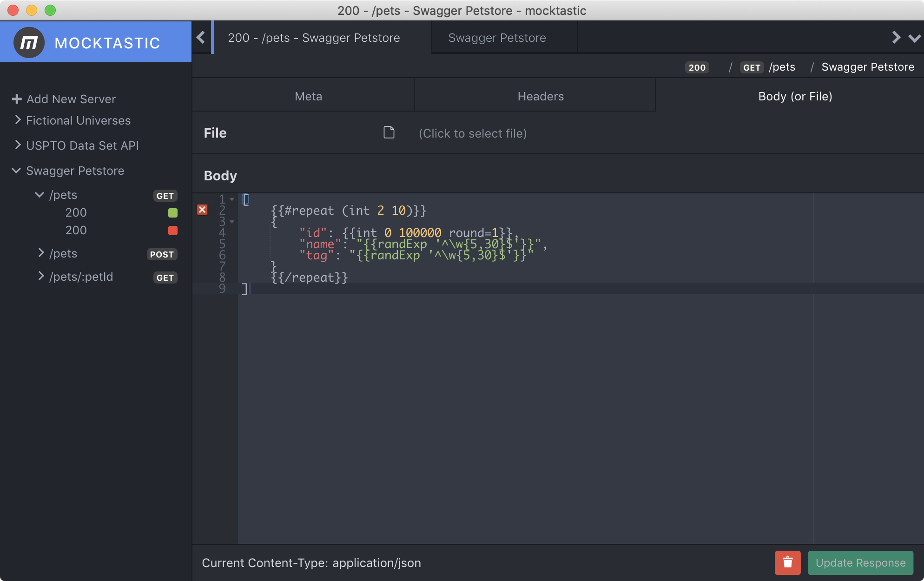Open the Swagger Petstore editor tab
The height and width of the screenshot is (581, 924).
click(x=505, y=38)
